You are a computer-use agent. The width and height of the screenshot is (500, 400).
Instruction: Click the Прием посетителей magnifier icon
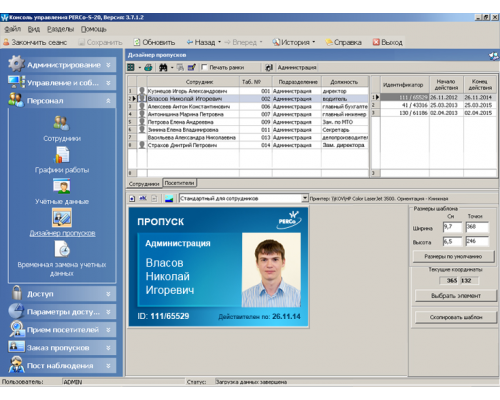coord(16,329)
